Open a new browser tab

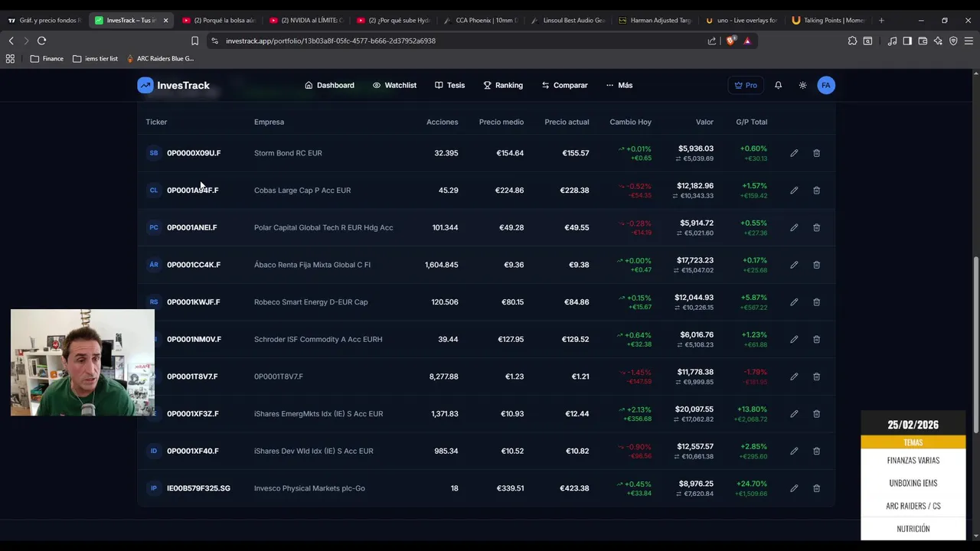pyautogui.click(x=881, y=21)
